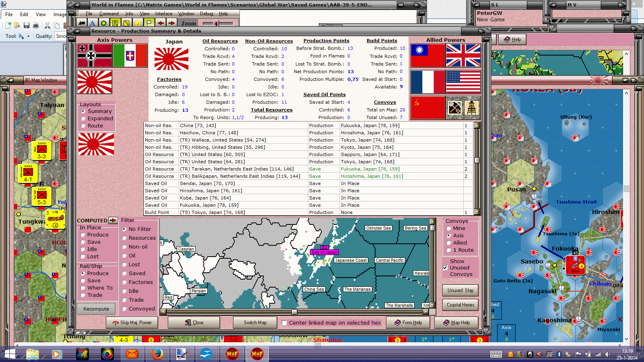Open the Window menu
This screenshot has height=362, width=644.
[186, 14]
